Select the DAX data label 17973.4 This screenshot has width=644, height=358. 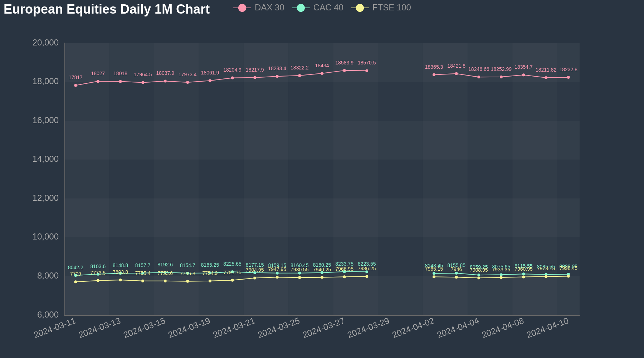(x=187, y=74)
